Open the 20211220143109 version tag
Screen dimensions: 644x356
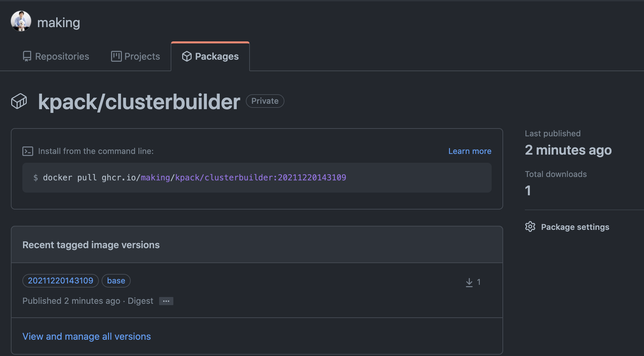tap(61, 281)
